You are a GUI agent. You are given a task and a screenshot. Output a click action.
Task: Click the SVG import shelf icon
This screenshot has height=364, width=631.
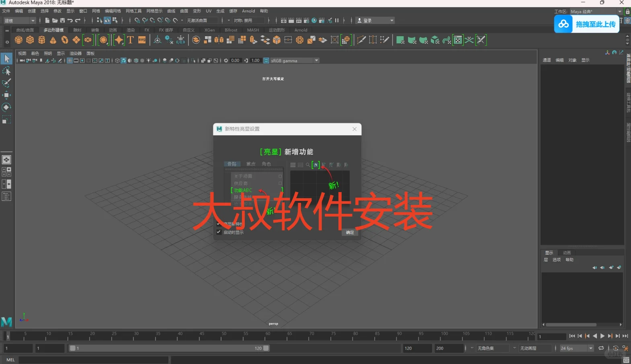point(142,40)
